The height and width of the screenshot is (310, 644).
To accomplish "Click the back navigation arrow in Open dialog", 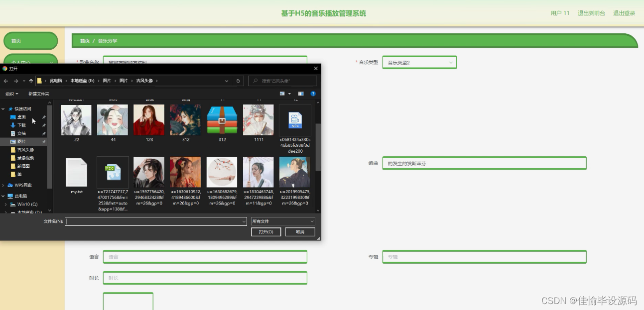I will point(5,81).
